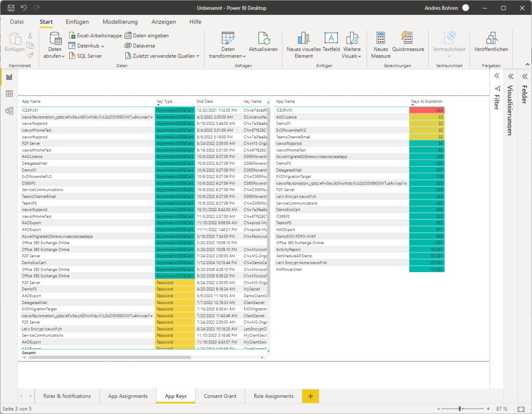Fit page to window icon
Image resolution: width=532 pixels, height=414 pixels.
coord(521,409)
